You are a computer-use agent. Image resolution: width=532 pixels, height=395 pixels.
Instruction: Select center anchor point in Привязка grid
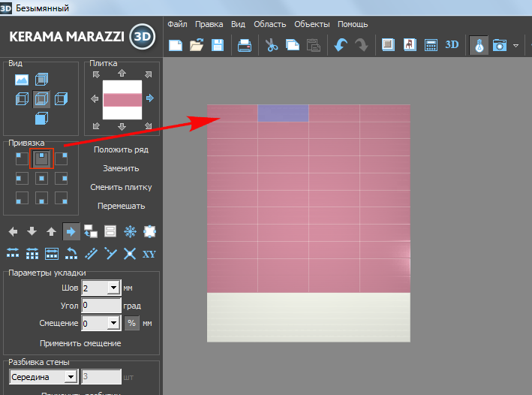(x=42, y=178)
